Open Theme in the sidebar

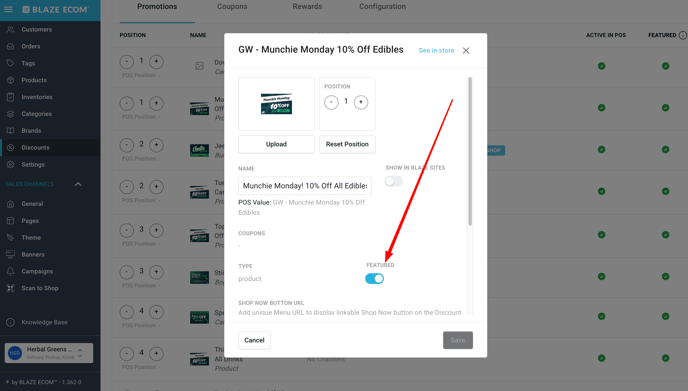click(x=31, y=237)
